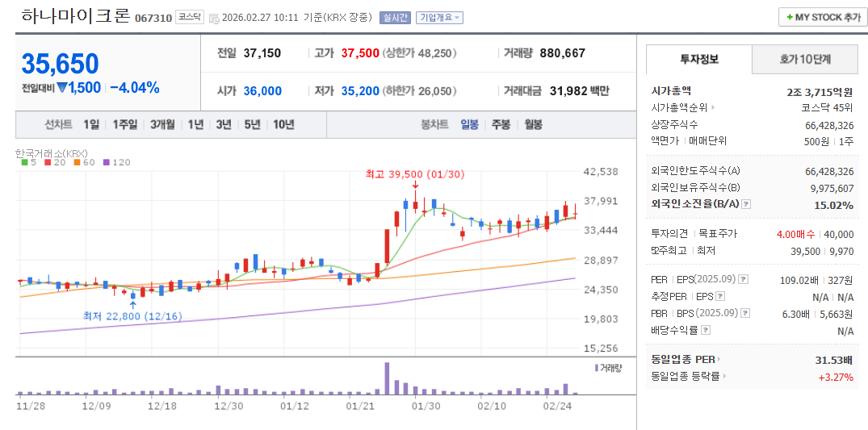Select the 3년 line chart
This screenshot has width=868, height=430.
tap(224, 124)
